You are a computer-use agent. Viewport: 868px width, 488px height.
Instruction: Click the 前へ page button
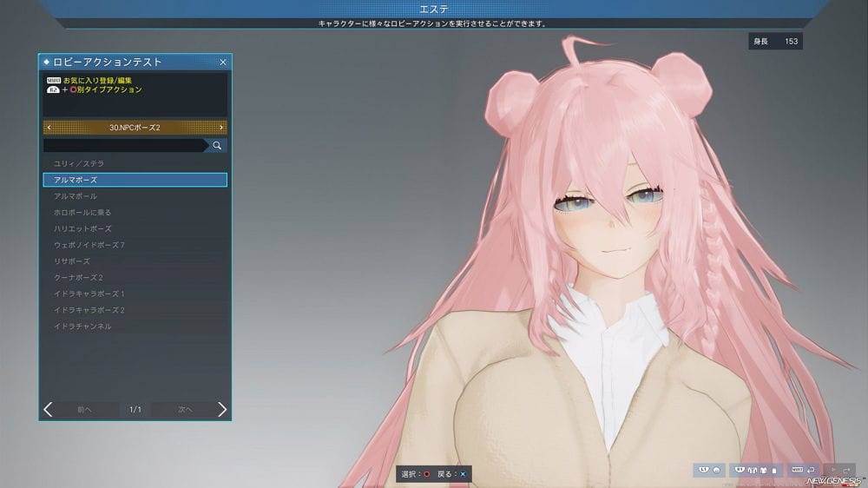(x=84, y=409)
